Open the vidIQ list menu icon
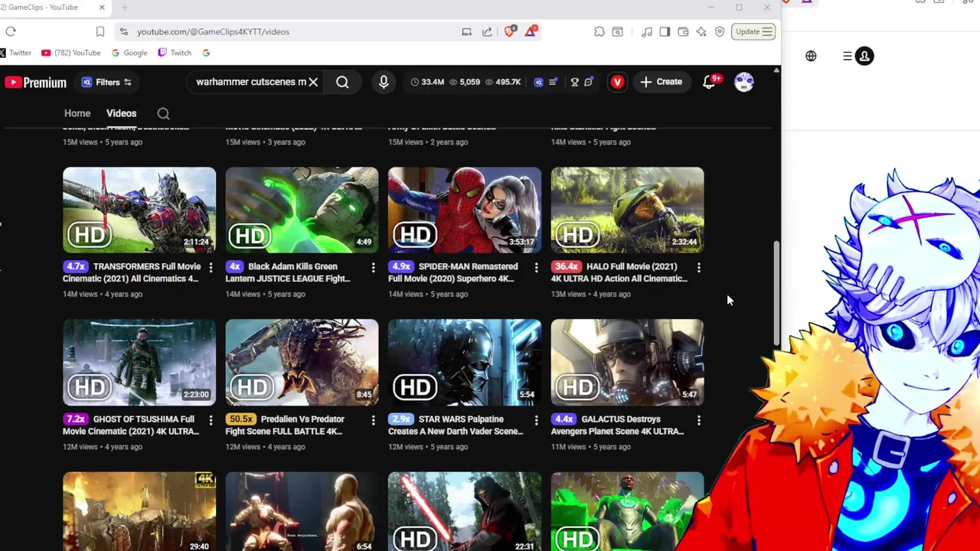This screenshot has width=980, height=551. click(x=553, y=82)
